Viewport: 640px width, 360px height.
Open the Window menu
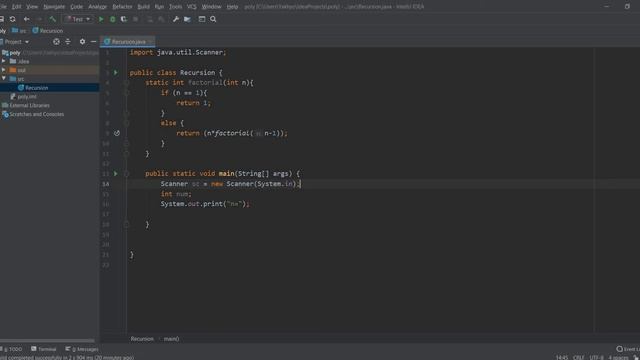[x=211, y=7]
